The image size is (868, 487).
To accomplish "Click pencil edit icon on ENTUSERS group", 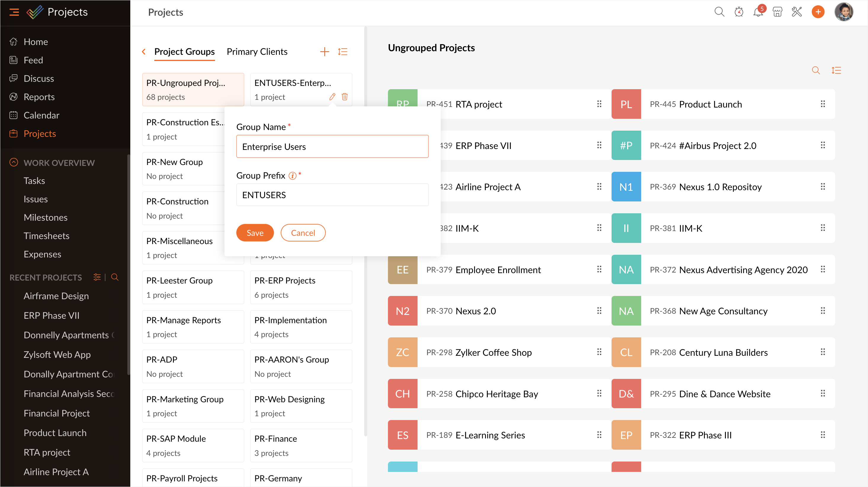I will pos(332,97).
